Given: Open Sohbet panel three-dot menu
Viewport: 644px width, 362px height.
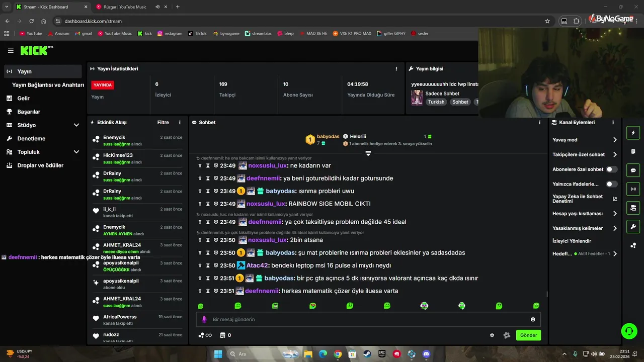Looking at the screenshot, I should pyautogui.click(x=540, y=122).
